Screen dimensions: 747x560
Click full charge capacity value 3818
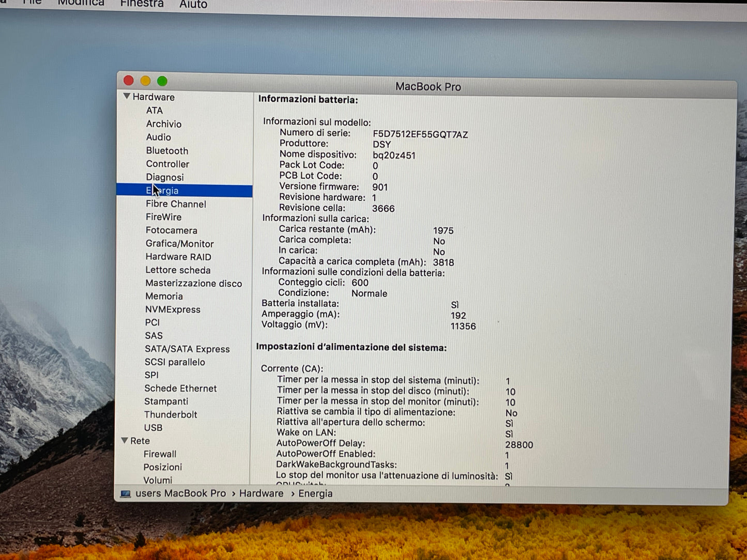click(443, 262)
